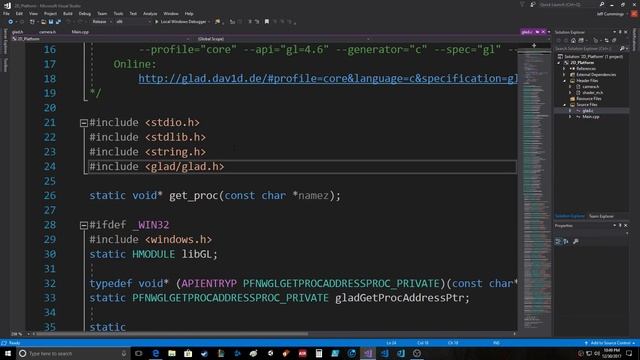Open the Windows Start menu
Screen dimensions: 640x360
coord(7,353)
